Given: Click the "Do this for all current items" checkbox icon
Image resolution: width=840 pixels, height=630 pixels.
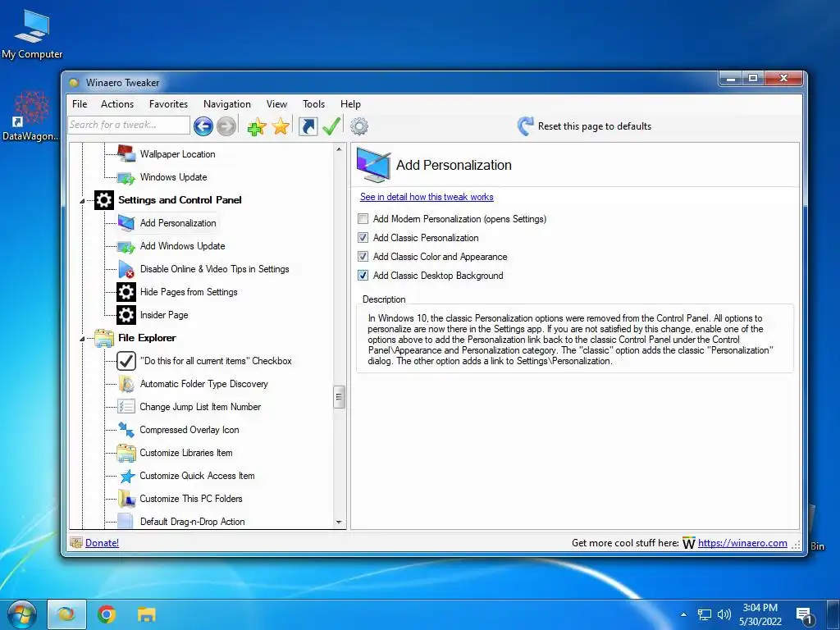Looking at the screenshot, I should 126,361.
